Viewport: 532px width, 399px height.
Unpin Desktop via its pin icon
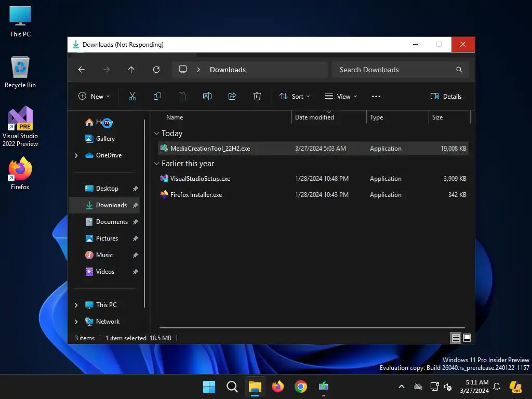pos(136,189)
